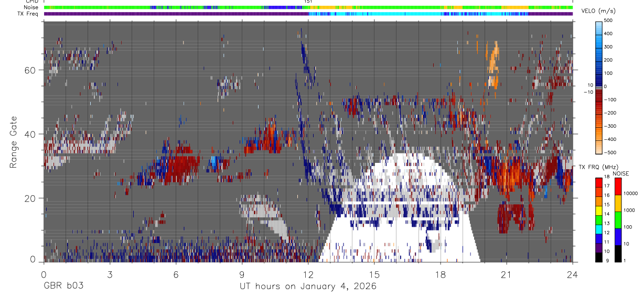Click the x-axis tick label '9'
Image resolution: width=644 pixels, height=297 pixels.
[242, 274]
